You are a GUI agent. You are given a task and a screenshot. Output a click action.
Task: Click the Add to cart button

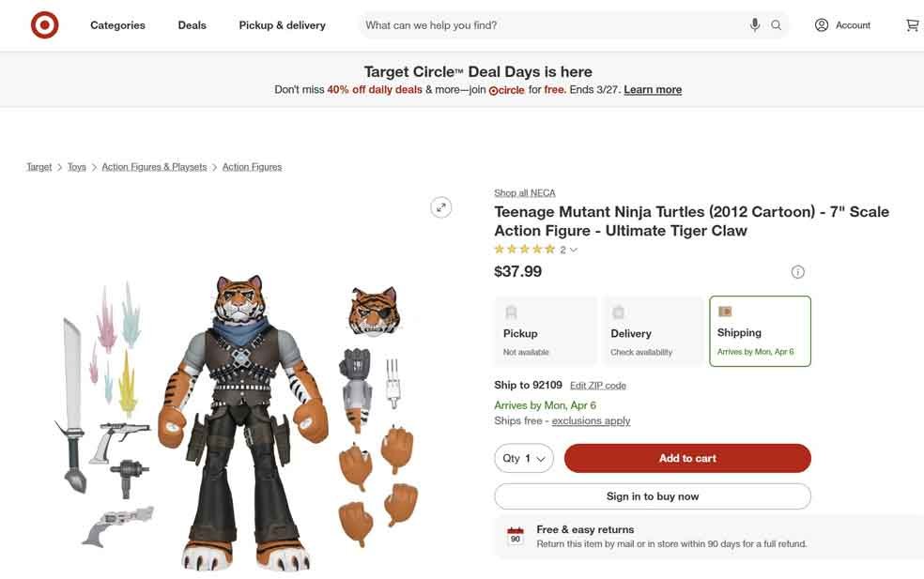coord(686,458)
